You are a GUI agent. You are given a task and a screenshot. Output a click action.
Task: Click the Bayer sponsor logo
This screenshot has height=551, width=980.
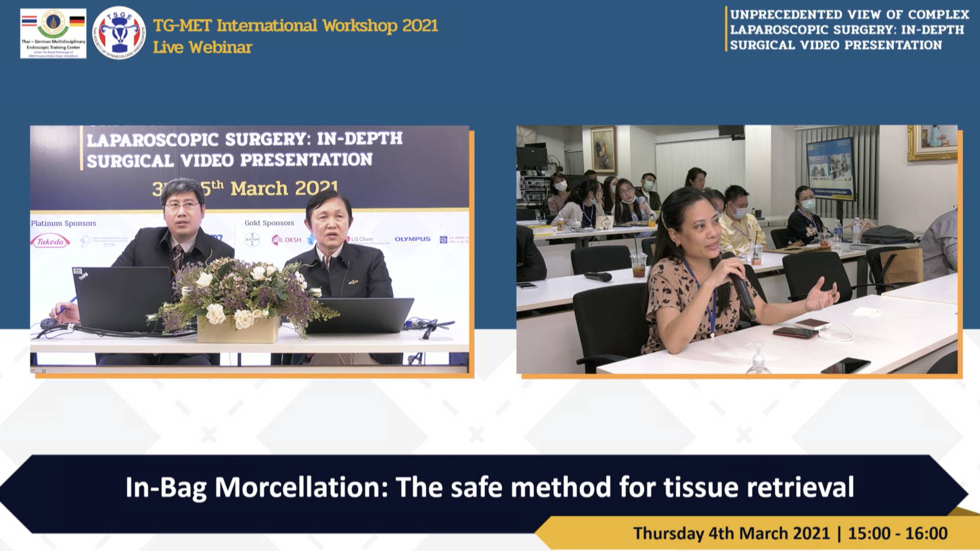point(252,239)
